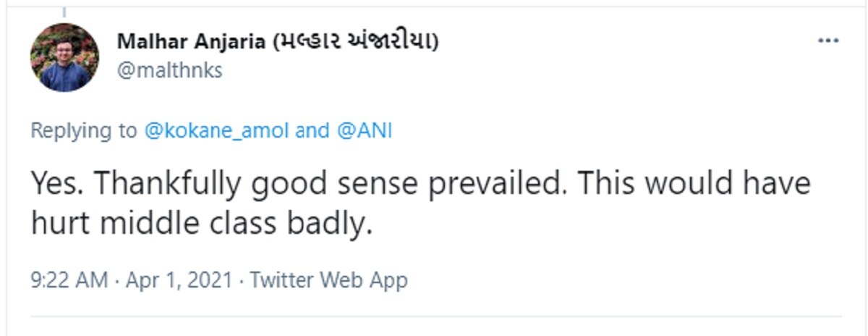868x336 pixels.
Task: Click the Apr 1, 2021 date
Action: click(179, 280)
